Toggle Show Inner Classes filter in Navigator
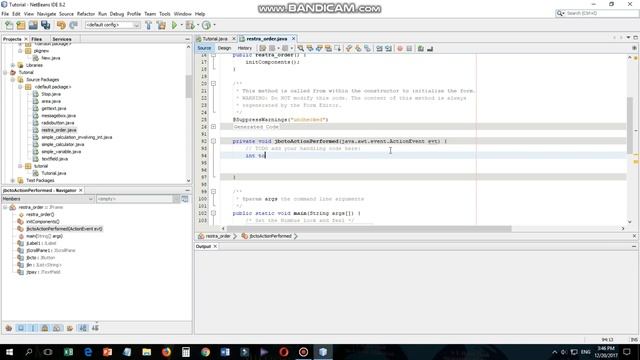640x360 pixels. click(x=57, y=328)
